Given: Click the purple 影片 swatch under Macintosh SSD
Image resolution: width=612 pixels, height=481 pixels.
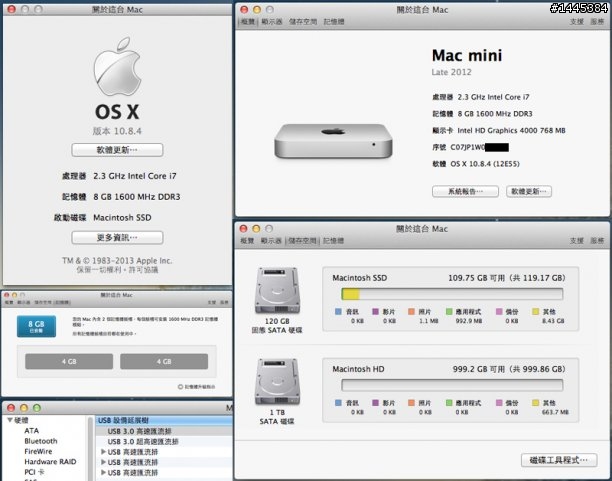Looking at the screenshot, I should tap(375, 312).
